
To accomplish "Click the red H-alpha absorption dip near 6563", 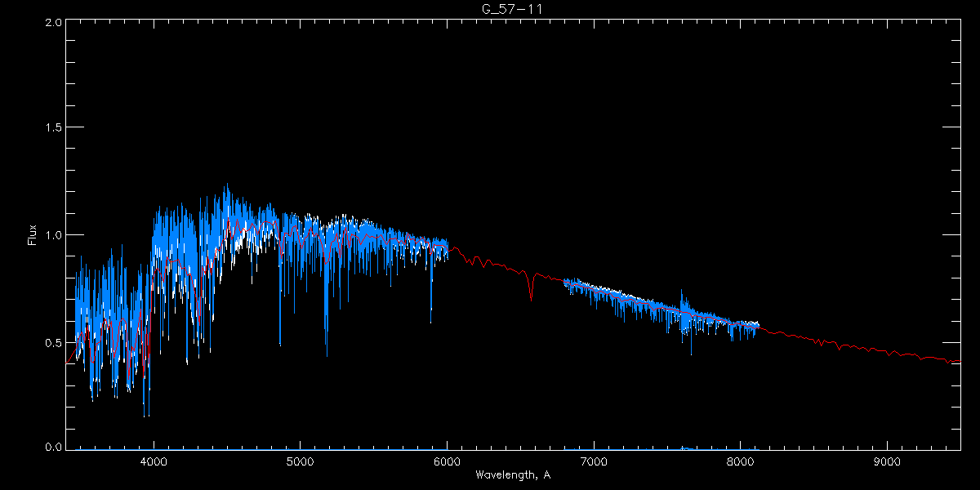I will click(532, 287).
